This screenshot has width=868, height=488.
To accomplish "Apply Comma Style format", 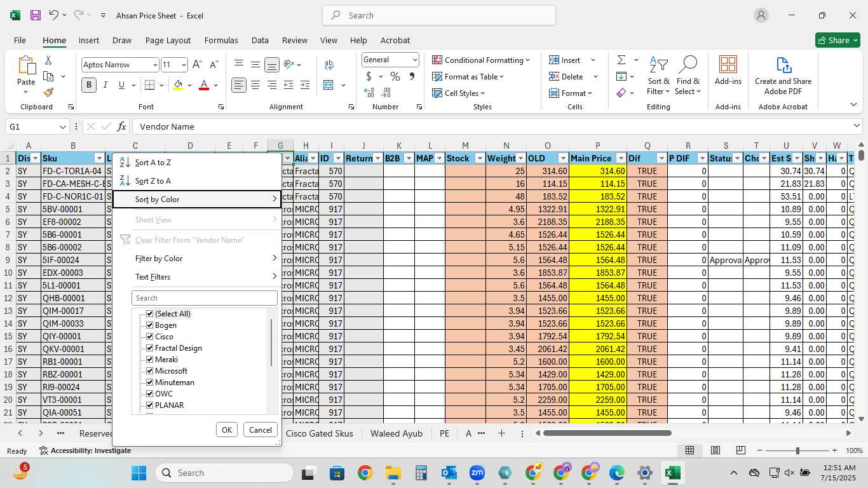I will pyautogui.click(x=412, y=76).
